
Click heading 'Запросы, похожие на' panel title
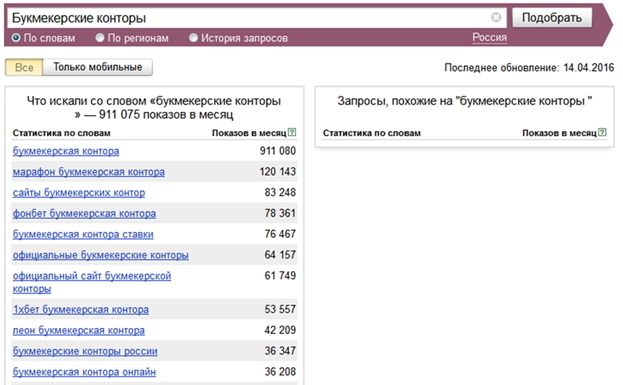(x=464, y=101)
